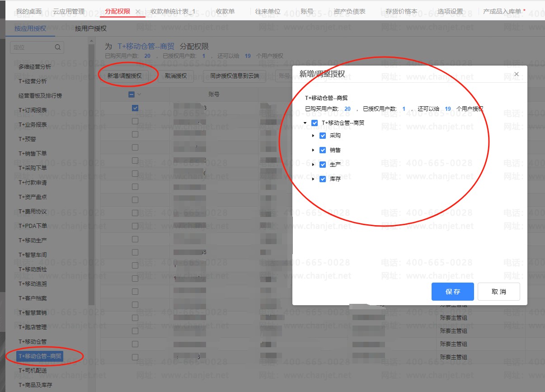This screenshot has width=545, height=392.
Task: Click the 新增/调整授权 button
Action: (125, 76)
